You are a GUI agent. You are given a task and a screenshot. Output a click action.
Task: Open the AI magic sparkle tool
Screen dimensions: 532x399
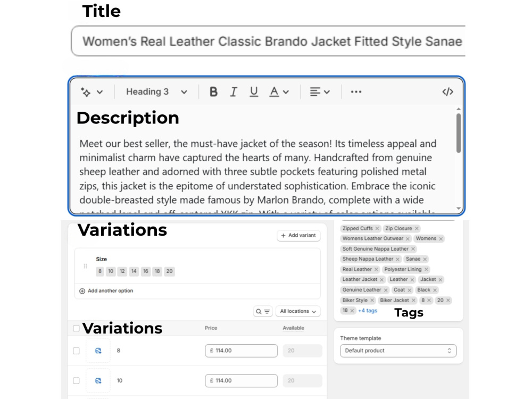pyautogui.click(x=86, y=92)
